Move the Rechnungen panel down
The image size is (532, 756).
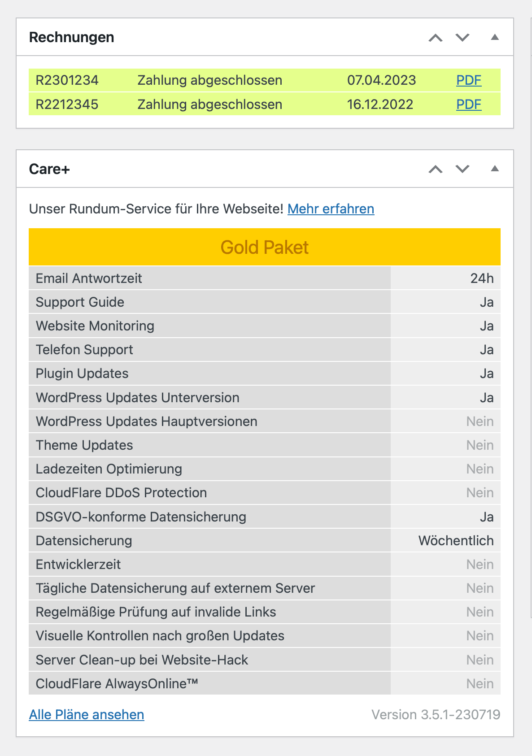(x=462, y=38)
